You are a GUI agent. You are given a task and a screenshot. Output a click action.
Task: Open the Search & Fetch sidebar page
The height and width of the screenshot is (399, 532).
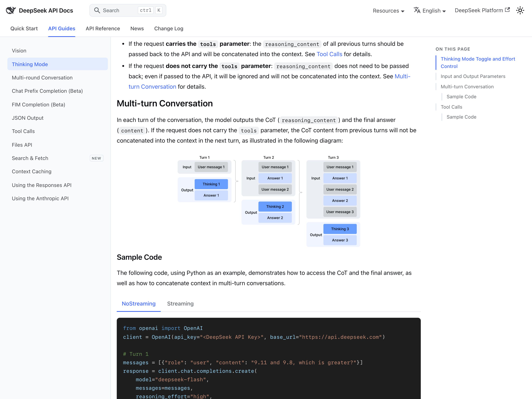coord(57,158)
